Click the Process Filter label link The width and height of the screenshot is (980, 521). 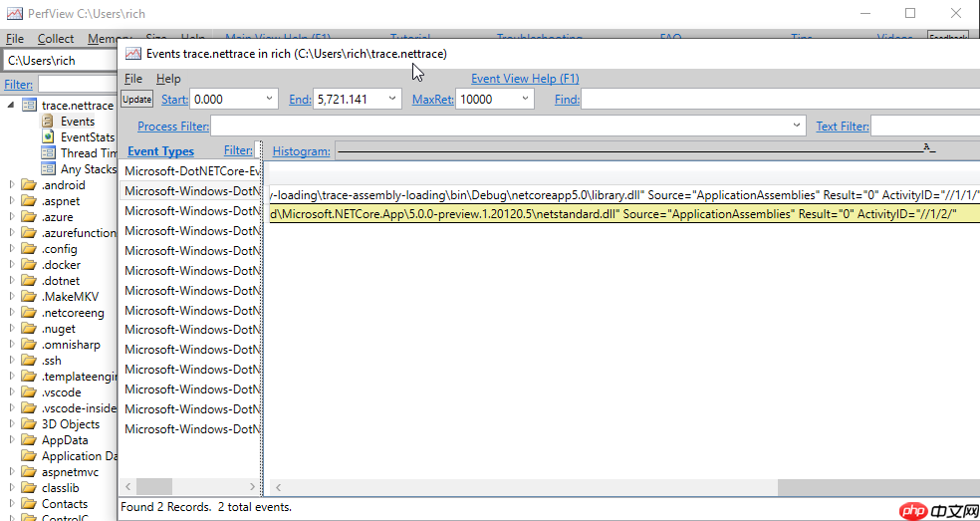pos(173,127)
